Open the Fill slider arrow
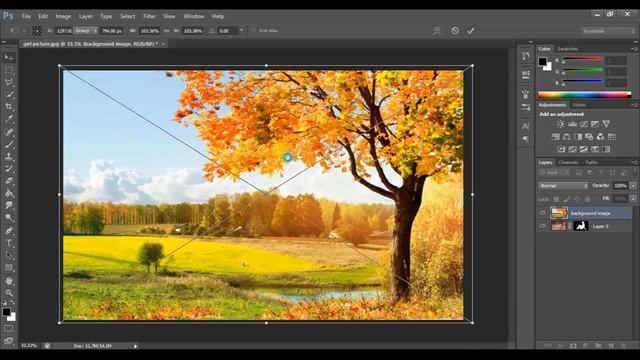This screenshot has width=640, height=360. point(633,199)
